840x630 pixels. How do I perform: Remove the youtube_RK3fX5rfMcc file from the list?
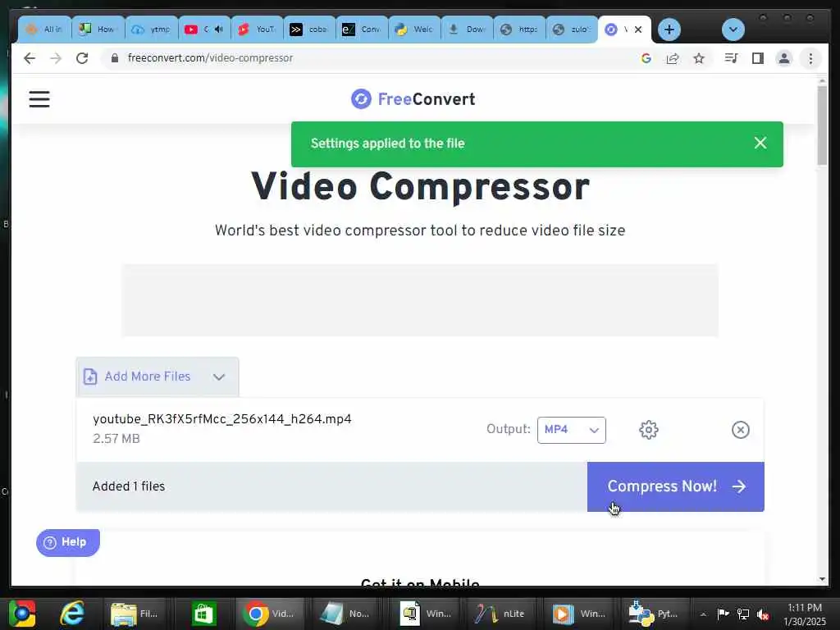741,430
